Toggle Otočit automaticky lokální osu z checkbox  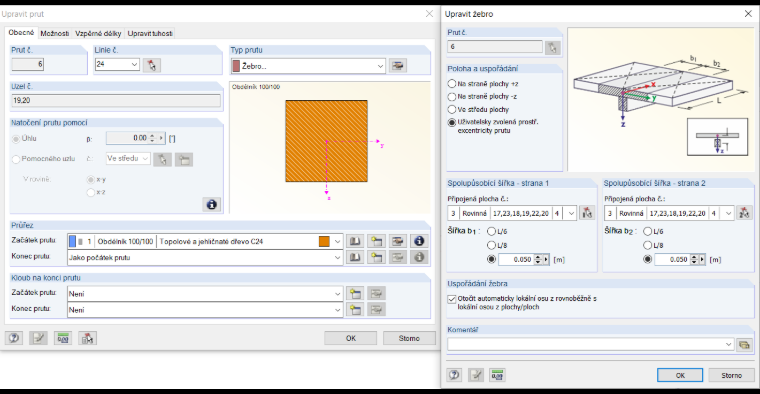[x=452, y=299]
